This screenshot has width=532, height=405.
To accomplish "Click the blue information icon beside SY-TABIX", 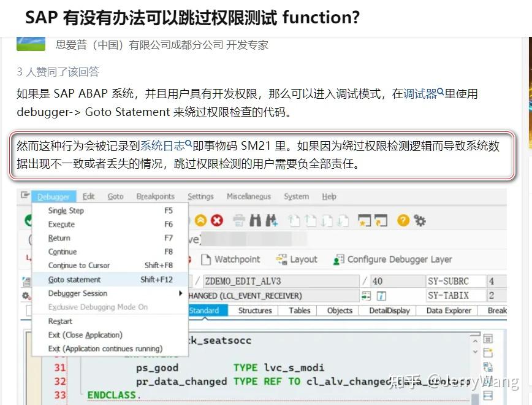I will tap(380, 295).
